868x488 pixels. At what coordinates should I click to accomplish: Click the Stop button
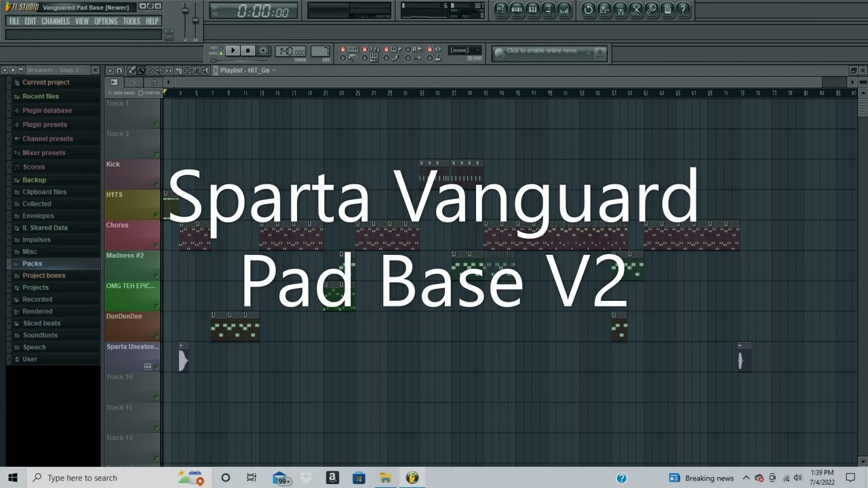[248, 50]
